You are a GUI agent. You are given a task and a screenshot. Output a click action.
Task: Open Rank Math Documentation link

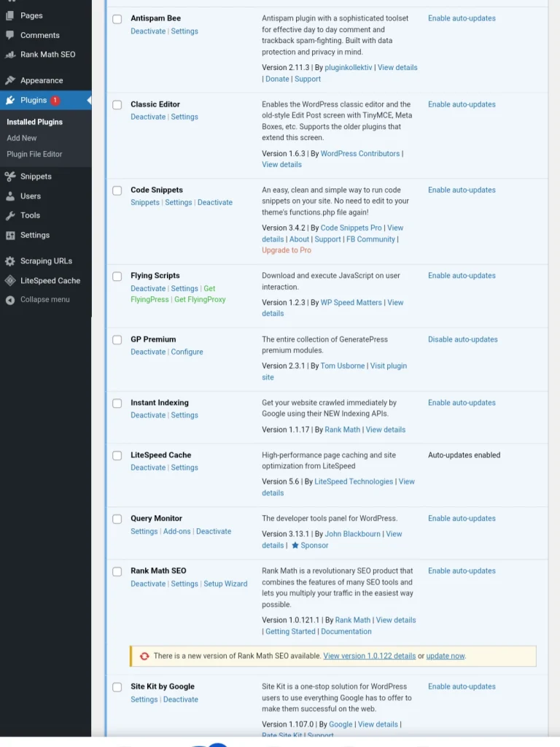pyautogui.click(x=346, y=632)
